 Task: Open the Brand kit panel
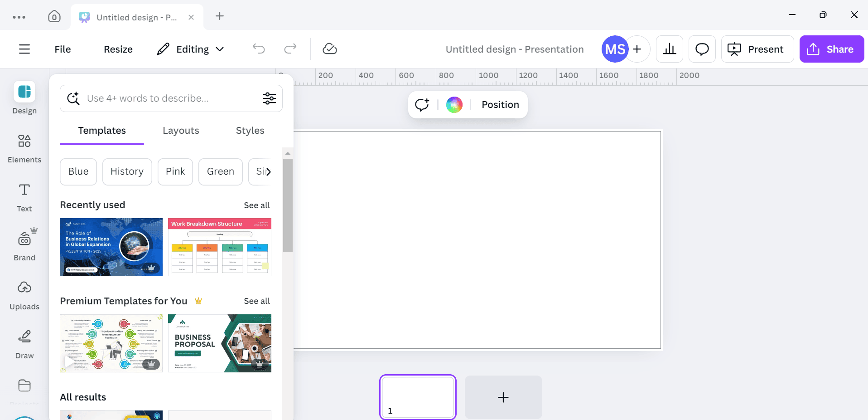24,246
